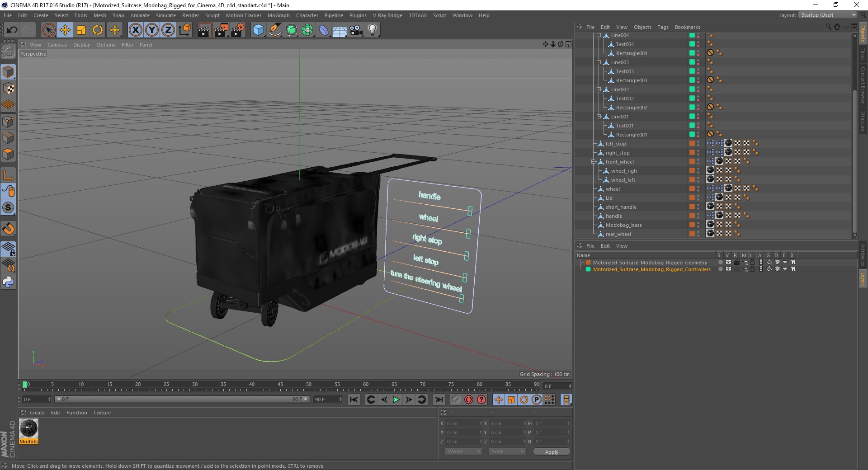Screen dimensions: 868x470
Task: Enable Polygons mode in left toolbar
Action: click(8, 154)
